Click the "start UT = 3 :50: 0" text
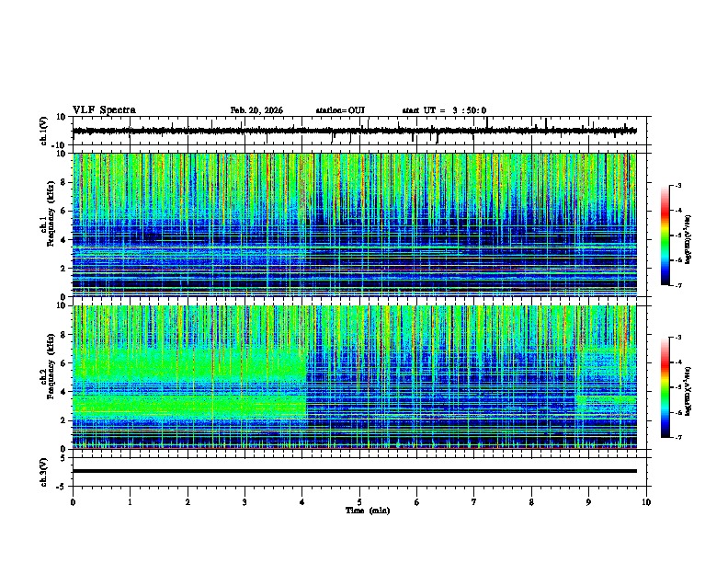The height and width of the screenshot is (563, 728). point(444,110)
